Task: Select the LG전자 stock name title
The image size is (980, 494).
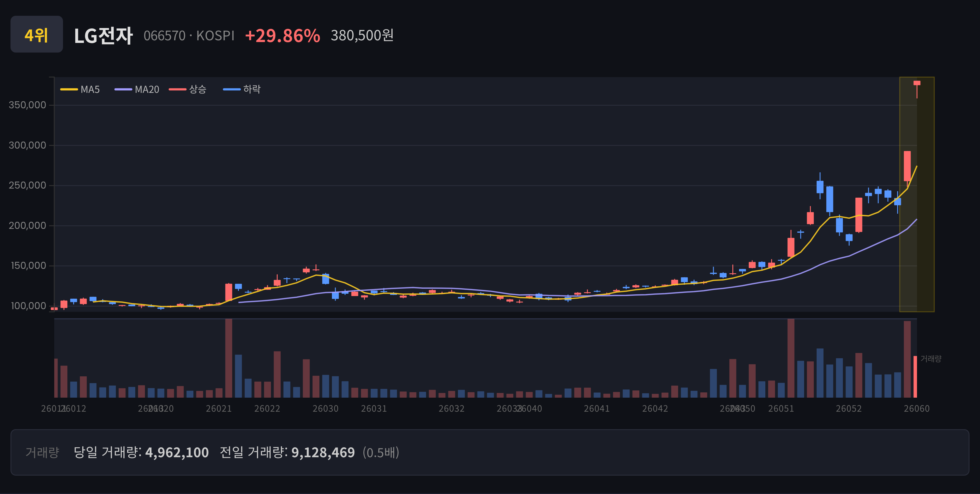Action: [103, 36]
